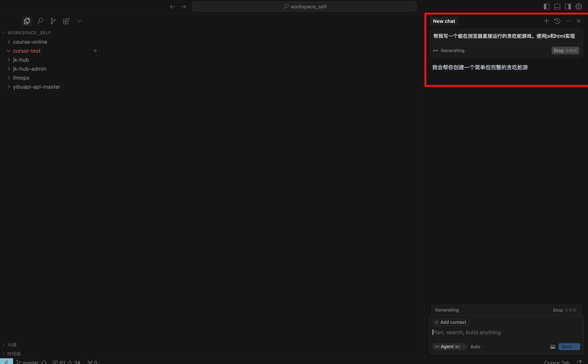Toggle the right AI sidebar layout
The width and height of the screenshot is (588, 364).
tap(568, 7)
